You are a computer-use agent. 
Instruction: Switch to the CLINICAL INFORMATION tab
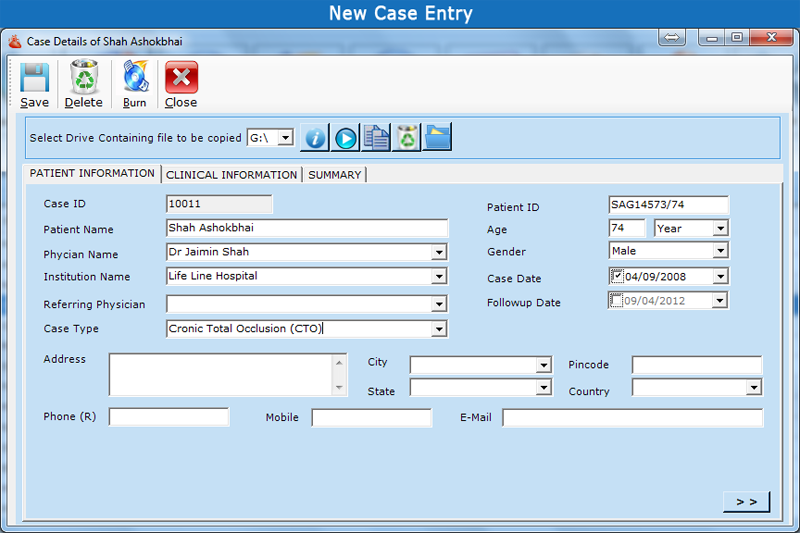tap(231, 175)
